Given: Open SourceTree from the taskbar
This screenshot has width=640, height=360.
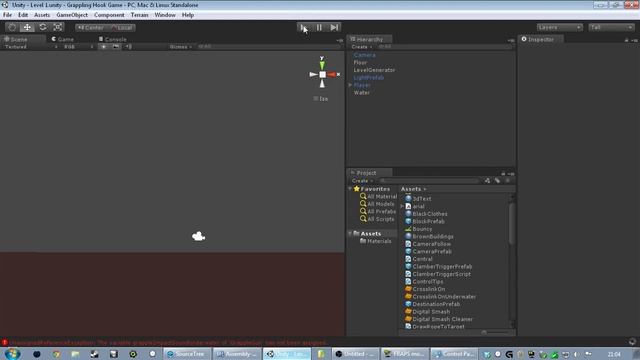Looking at the screenshot, I should pos(187,354).
